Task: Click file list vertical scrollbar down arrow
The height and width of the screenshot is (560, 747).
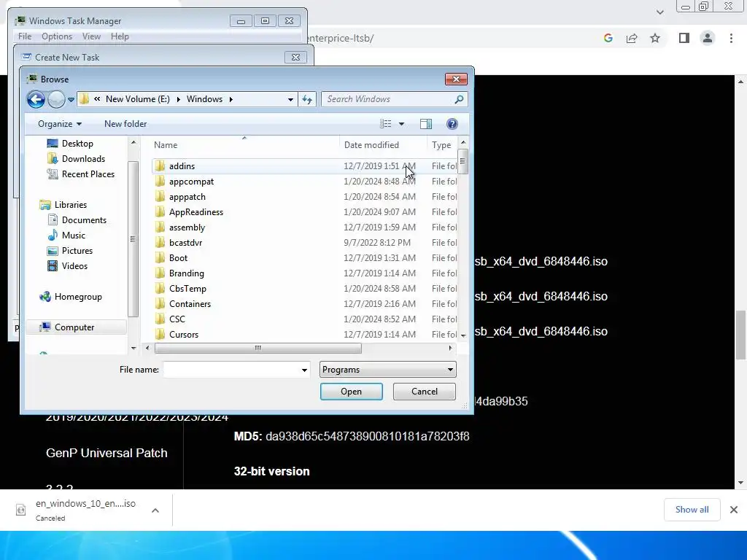Action: click(x=463, y=335)
